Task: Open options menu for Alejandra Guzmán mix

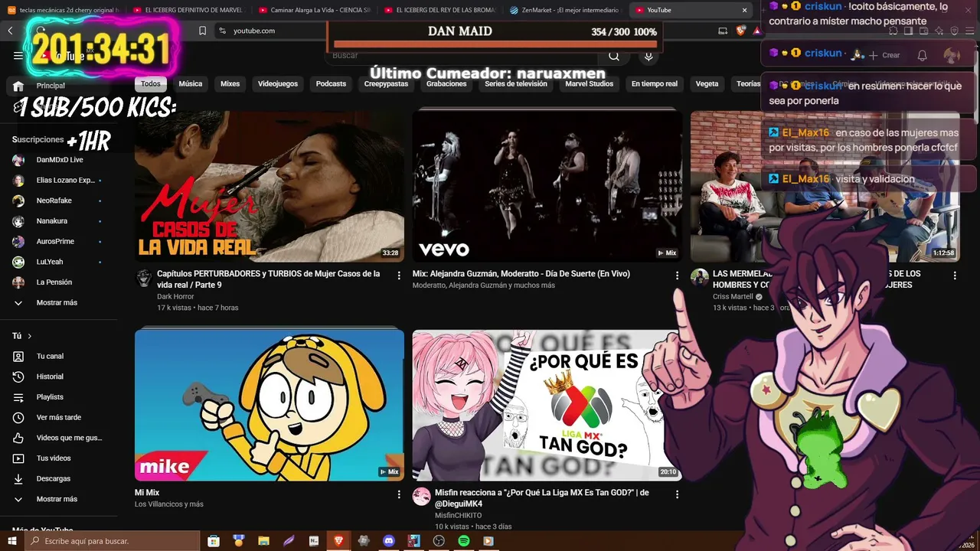Action: pyautogui.click(x=677, y=275)
